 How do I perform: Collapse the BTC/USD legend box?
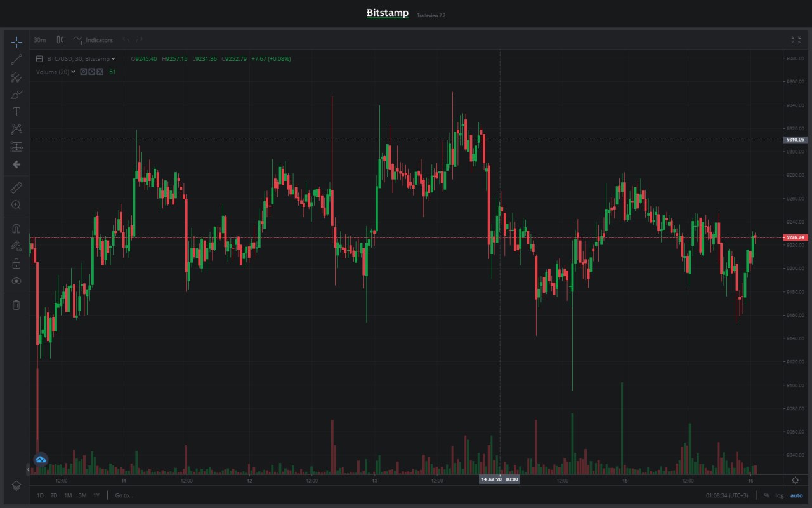[x=39, y=59]
